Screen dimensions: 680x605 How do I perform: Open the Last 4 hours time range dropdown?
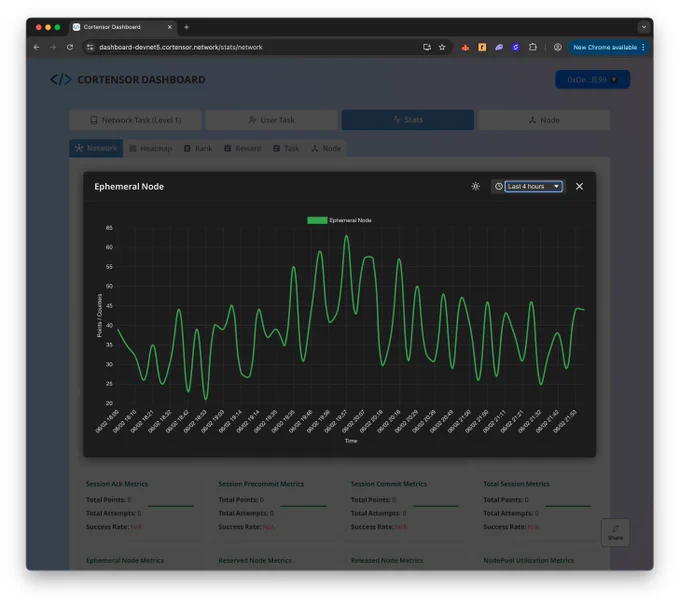point(533,186)
